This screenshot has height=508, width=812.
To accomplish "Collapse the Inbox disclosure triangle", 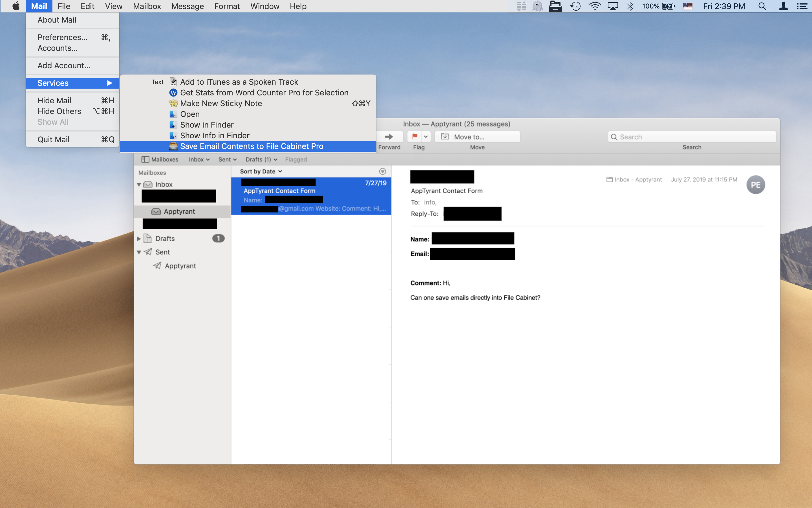I will point(139,185).
